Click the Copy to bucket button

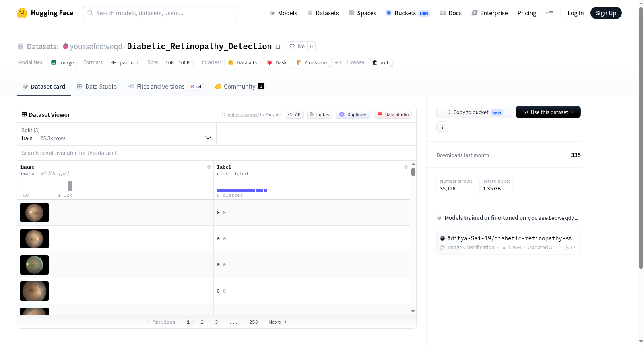pyautogui.click(x=474, y=112)
